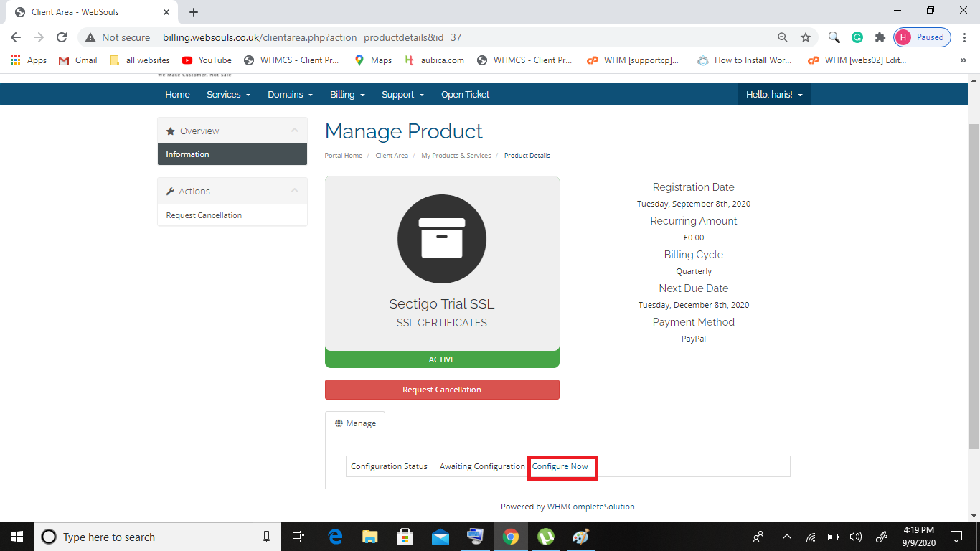The image size is (980, 551).
Task: Open the 'How to Install Wor...' bookmark
Action: pyautogui.click(x=745, y=60)
